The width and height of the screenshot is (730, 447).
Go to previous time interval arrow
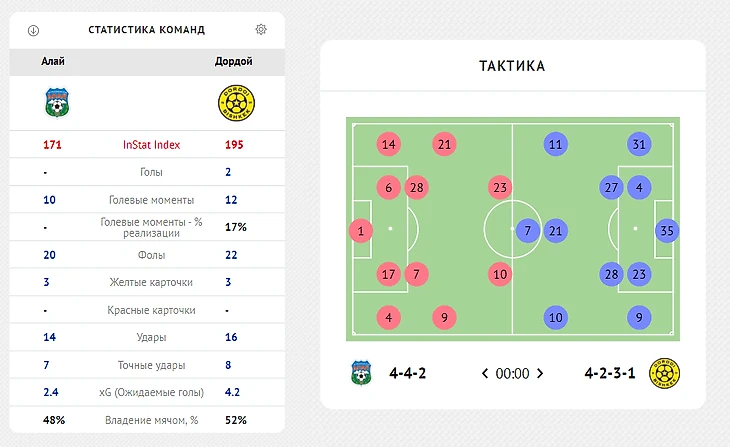pyautogui.click(x=485, y=374)
